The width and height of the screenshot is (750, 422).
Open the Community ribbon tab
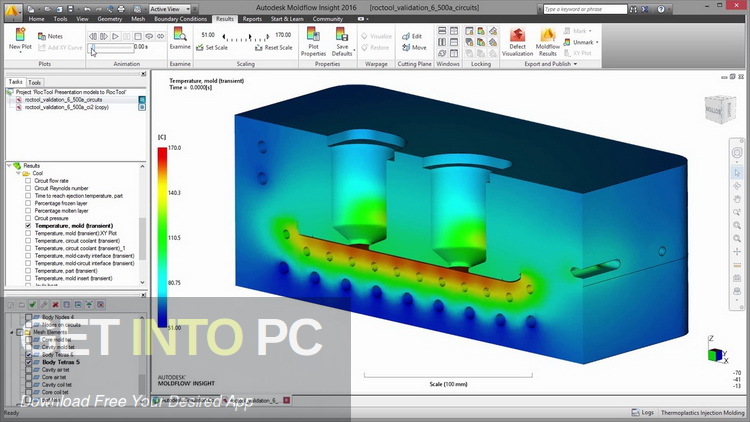[x=328, y=19]
